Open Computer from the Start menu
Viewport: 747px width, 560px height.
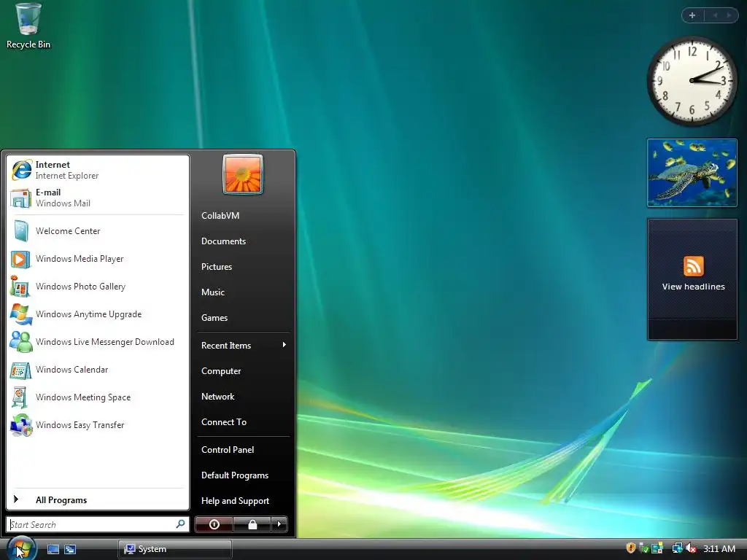(244, 371)
